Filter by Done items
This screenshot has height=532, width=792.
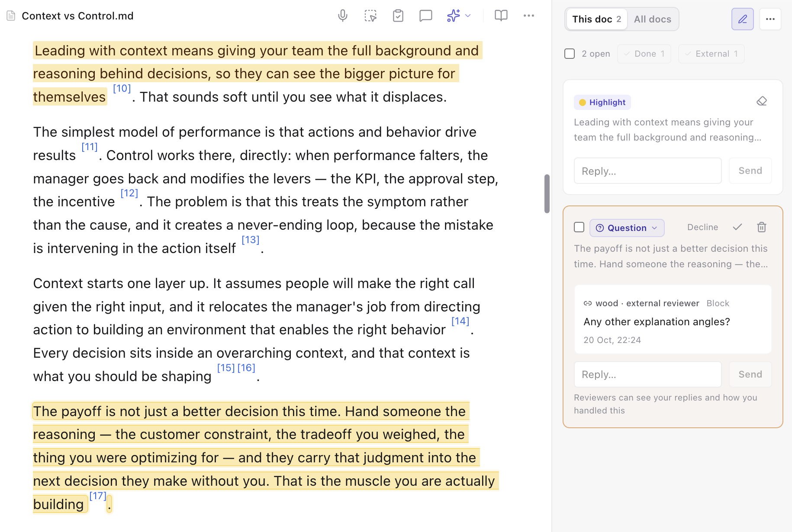click(x=644, y=54)
